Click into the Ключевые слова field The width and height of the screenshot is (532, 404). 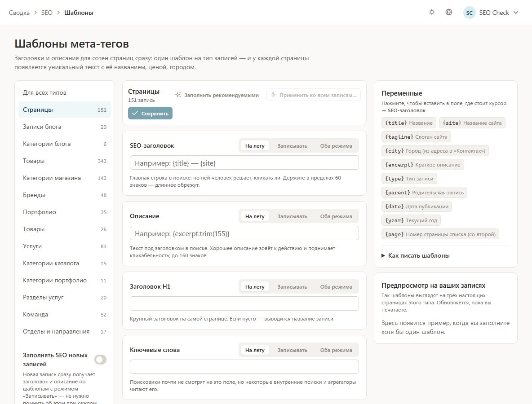[244, 367]
